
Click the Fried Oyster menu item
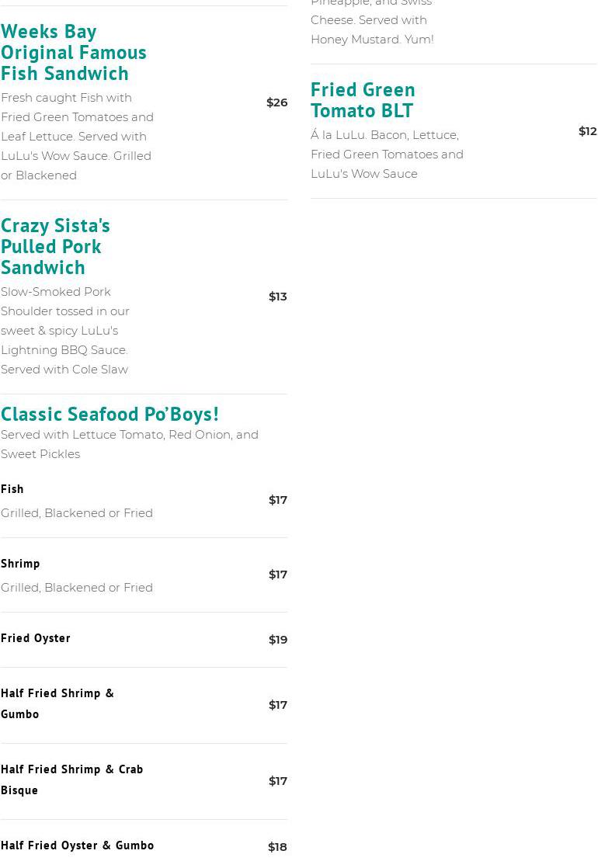[x=36, y=638]
